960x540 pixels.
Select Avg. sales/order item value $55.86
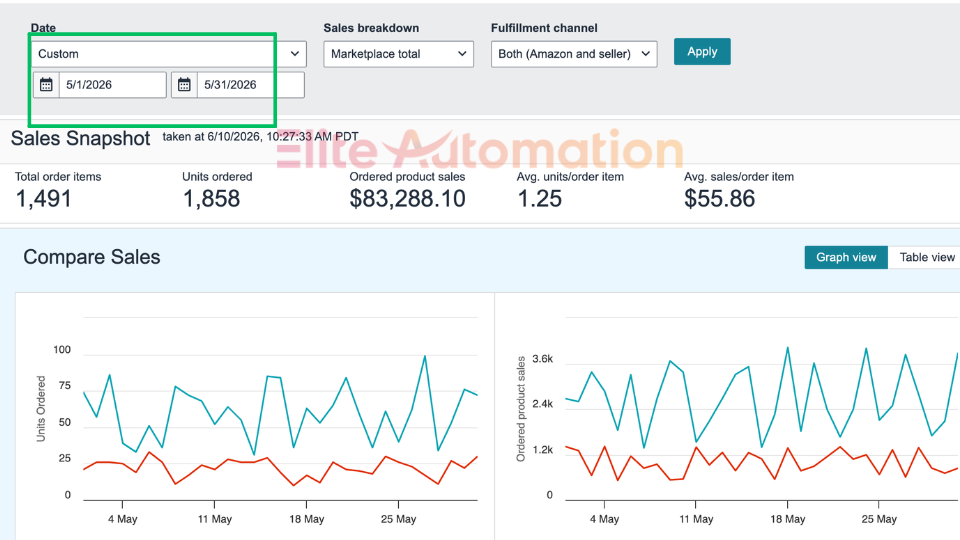pyautogui.click(x=719, y=199)
